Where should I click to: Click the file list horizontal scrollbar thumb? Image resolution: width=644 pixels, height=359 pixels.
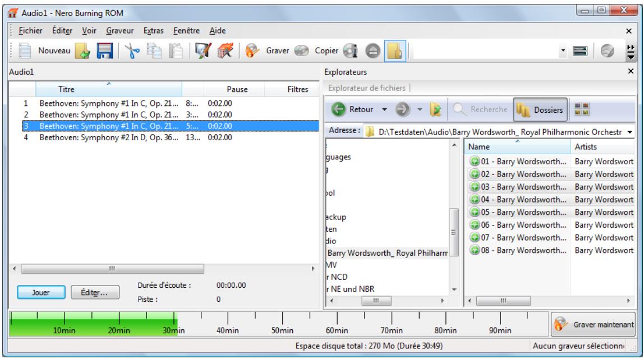(x=503, y=301)
